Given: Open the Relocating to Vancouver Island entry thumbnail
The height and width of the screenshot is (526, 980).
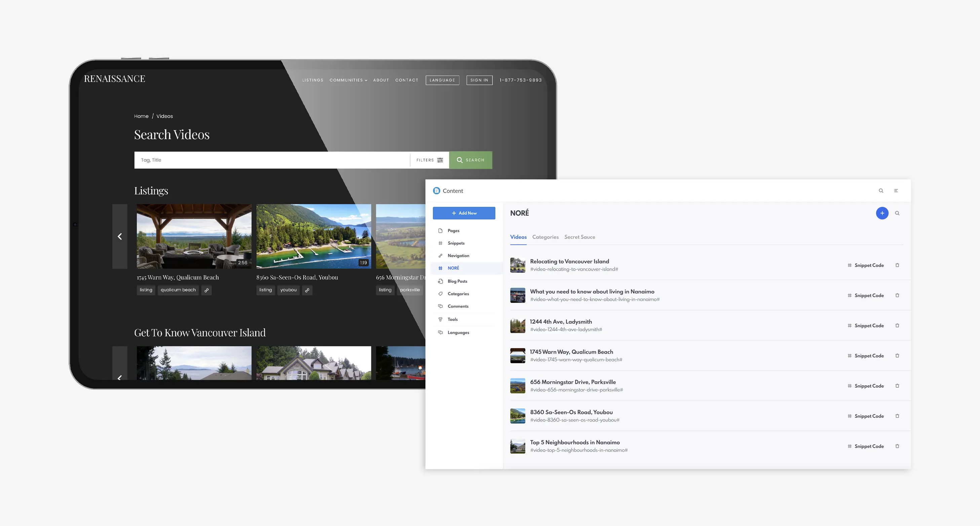Looking at the screenshot, I should (517, 265).
